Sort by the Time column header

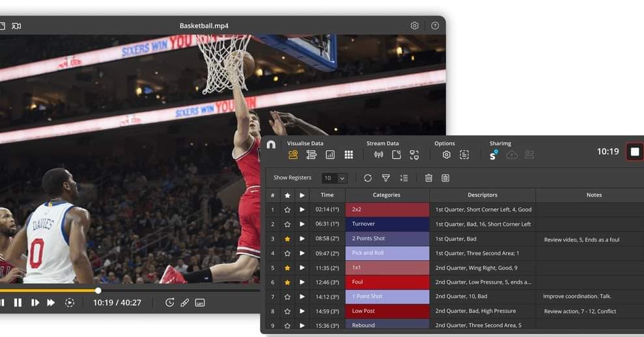328,195
